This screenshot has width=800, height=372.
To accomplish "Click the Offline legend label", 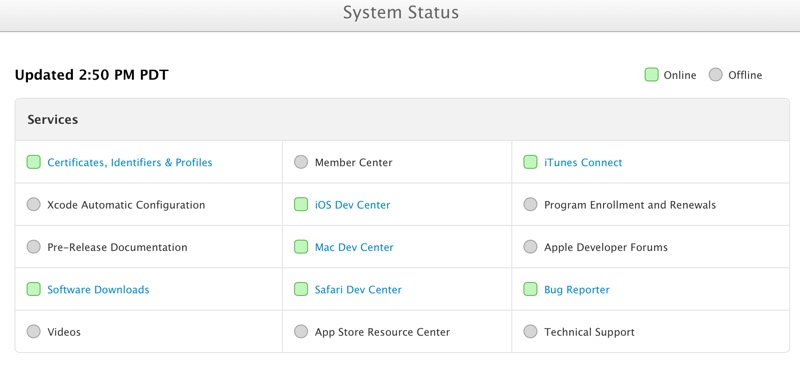I will point(745,75).
